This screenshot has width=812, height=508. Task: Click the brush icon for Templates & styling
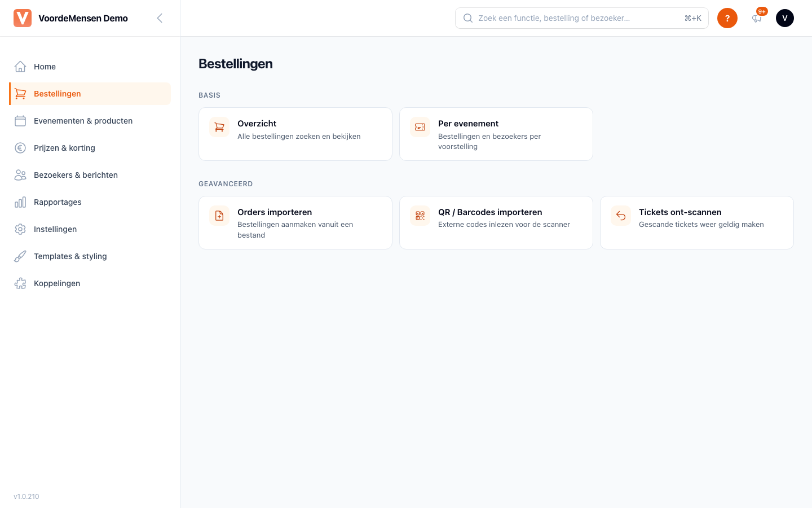20,256
